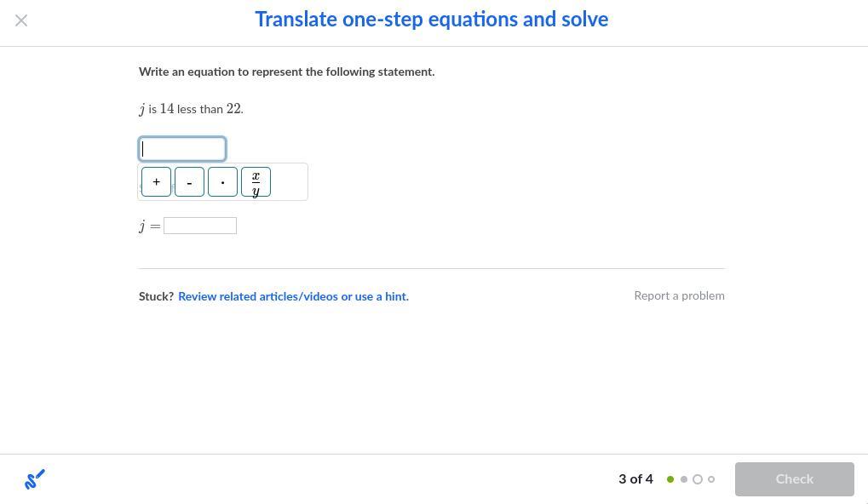
Task: Open the related articles/videos or hint link
Action: 293,296
